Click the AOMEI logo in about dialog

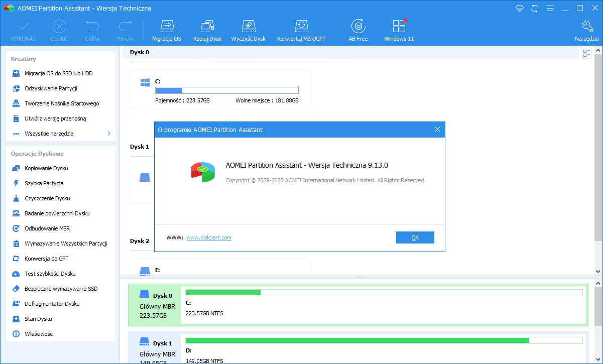point(203,172)
